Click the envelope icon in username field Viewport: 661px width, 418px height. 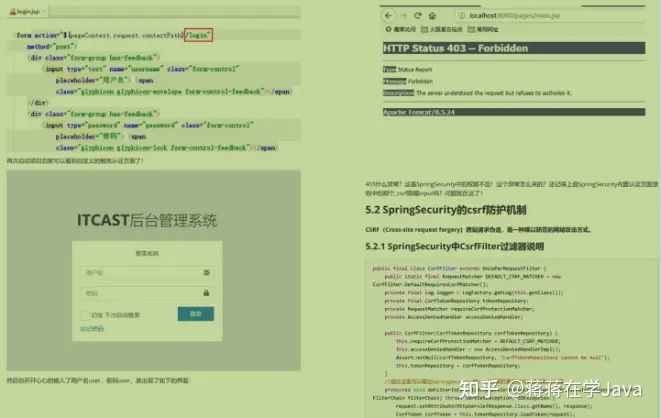tap(206, 273)
